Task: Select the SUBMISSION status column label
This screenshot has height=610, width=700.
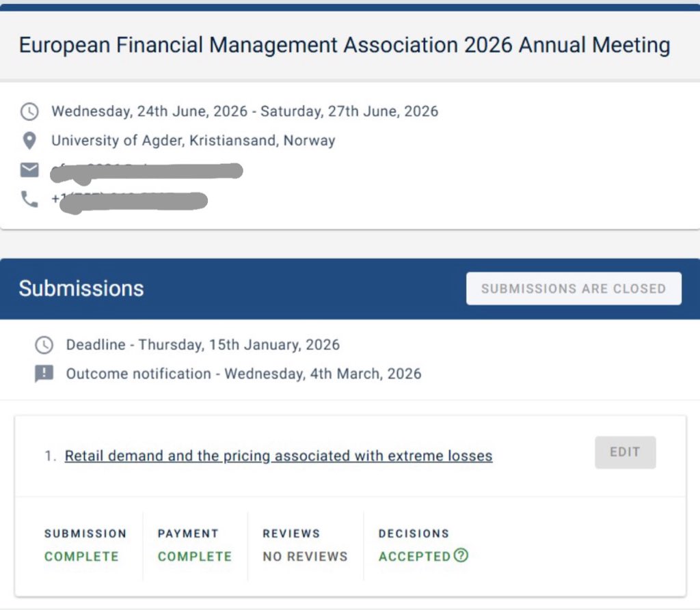Action: tap(85, 533)
